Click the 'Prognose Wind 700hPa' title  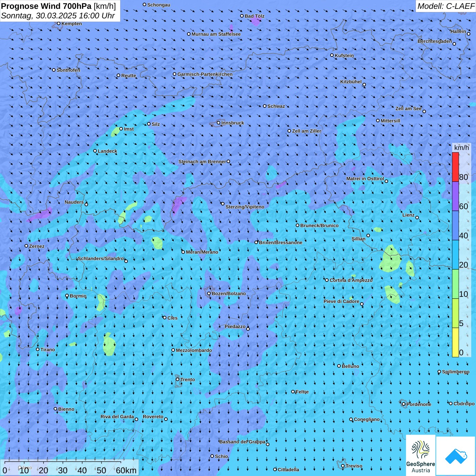(46, 6)
